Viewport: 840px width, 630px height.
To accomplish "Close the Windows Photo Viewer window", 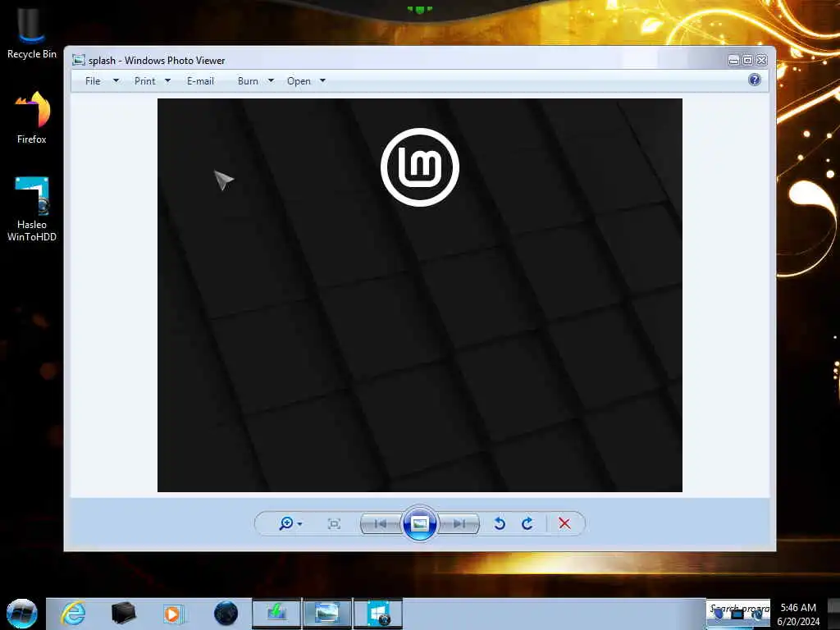I will pos(762,61).
